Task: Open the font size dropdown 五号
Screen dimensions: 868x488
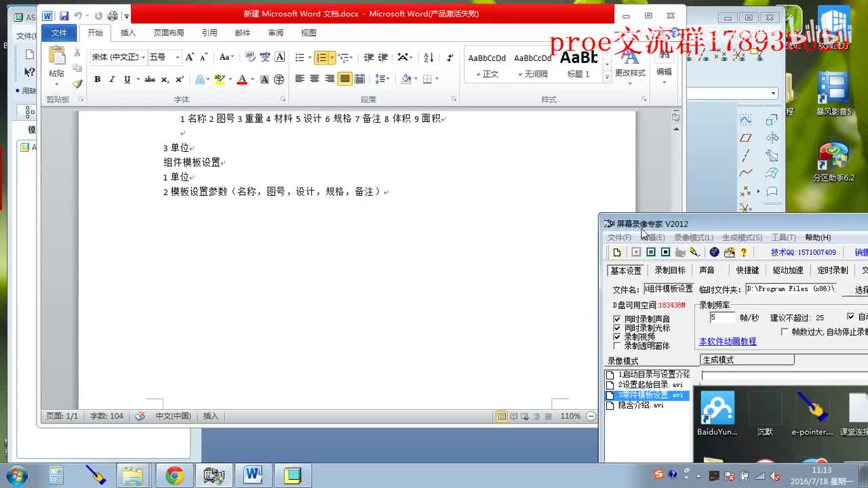Action: tap(178, 58)
